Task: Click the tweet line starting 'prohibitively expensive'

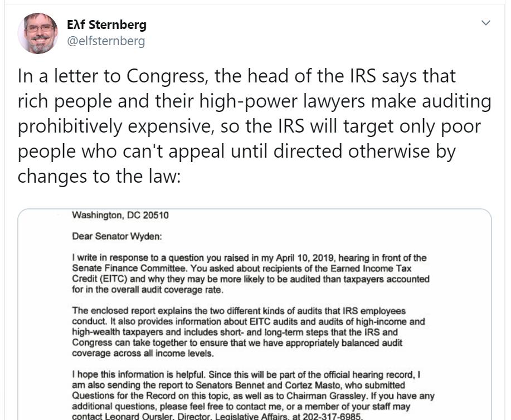Action: click(249, 126)
